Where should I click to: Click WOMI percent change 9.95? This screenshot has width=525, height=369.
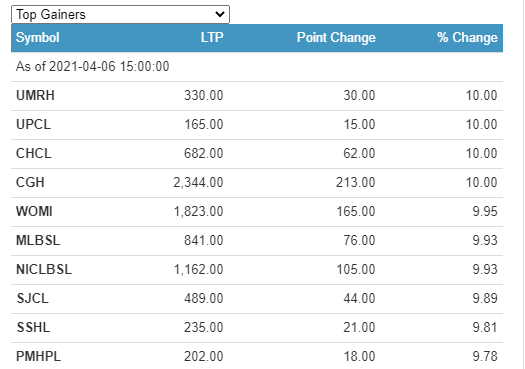pos(485,211)
